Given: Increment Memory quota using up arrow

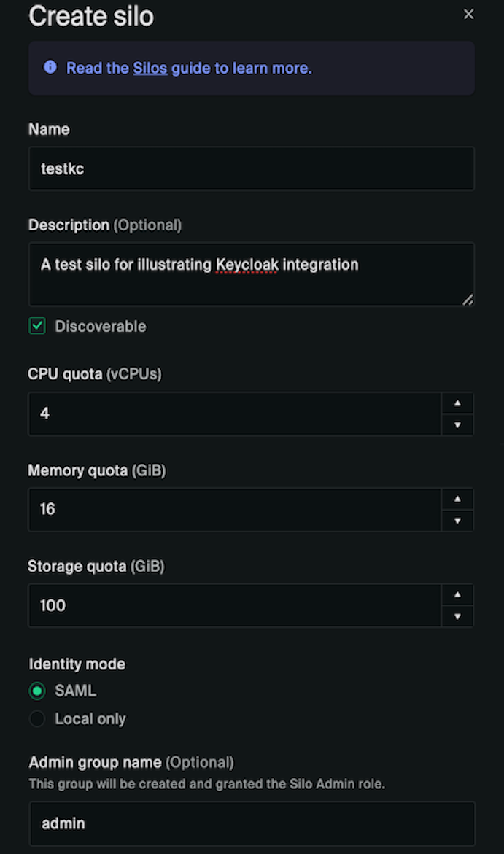Looking at the screenshot, I should (x=457, y=499).
